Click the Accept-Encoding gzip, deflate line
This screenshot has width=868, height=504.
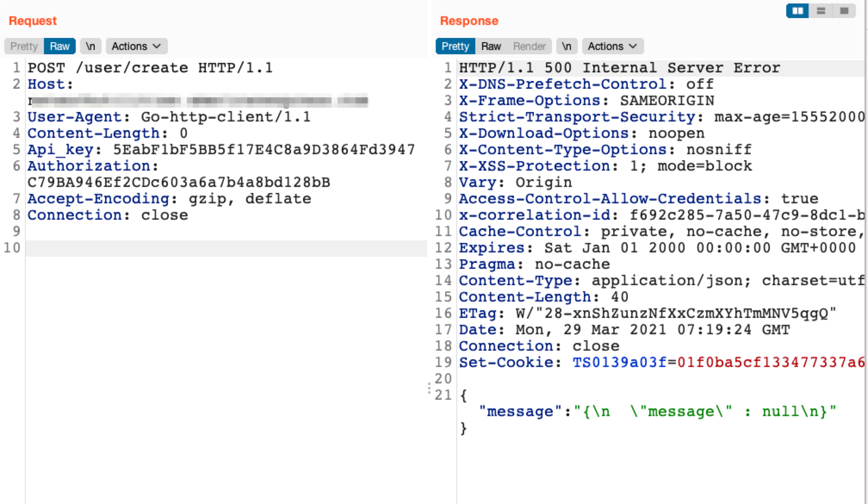click(x=169, y=199)
